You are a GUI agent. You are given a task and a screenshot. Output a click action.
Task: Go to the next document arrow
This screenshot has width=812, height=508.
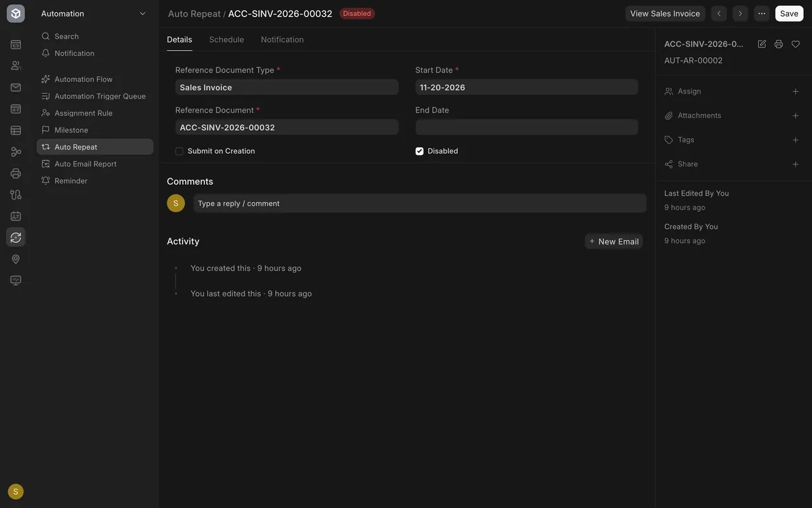coord(740,13)
